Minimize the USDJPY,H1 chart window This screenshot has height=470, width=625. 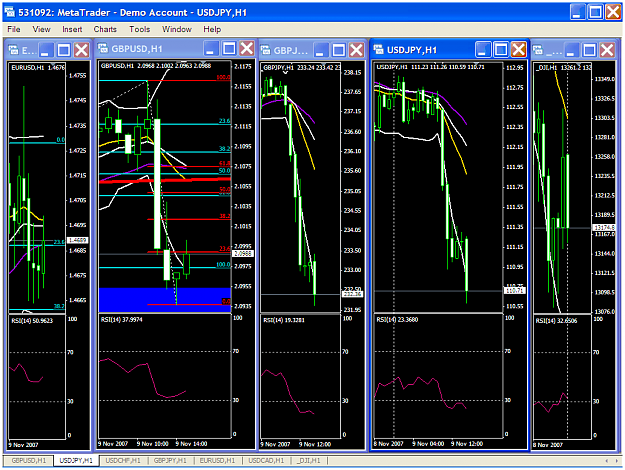tap(483, 49)
